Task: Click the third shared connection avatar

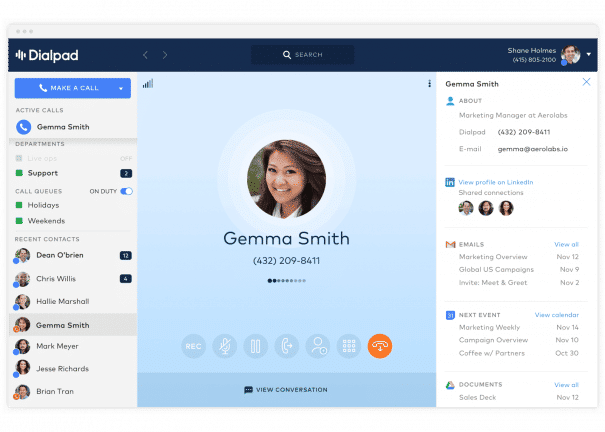Action: [506, 208]
